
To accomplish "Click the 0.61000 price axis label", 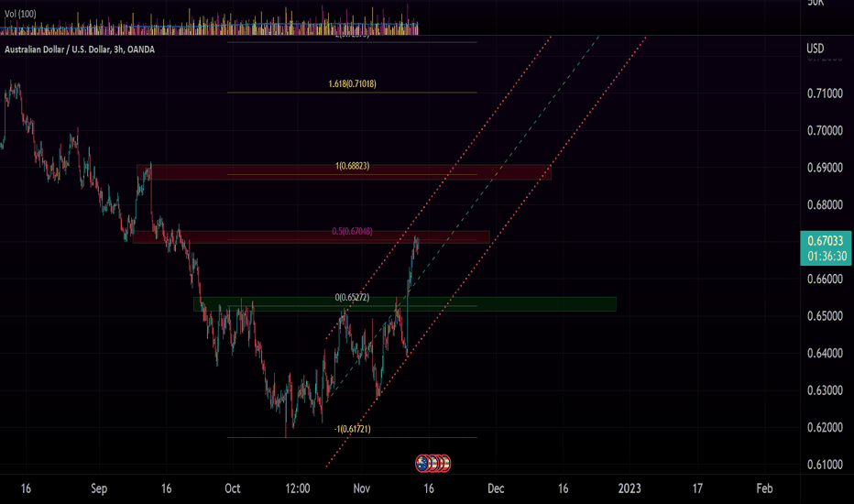I will point(825,465).
